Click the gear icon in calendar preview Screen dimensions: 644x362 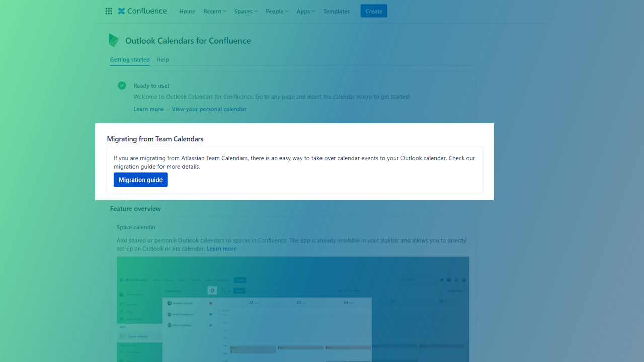pos(212,291)
